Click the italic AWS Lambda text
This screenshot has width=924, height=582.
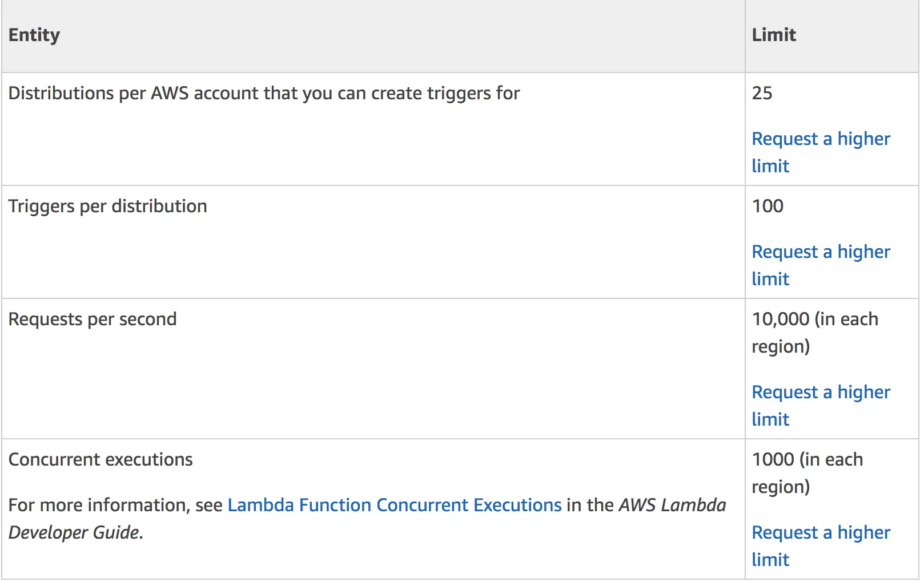click(672, 506)
